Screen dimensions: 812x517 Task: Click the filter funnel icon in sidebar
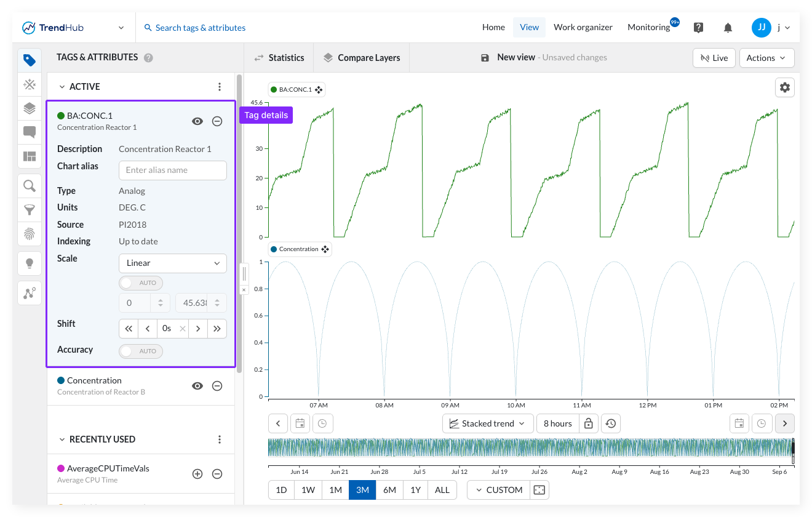coord(30,210)
